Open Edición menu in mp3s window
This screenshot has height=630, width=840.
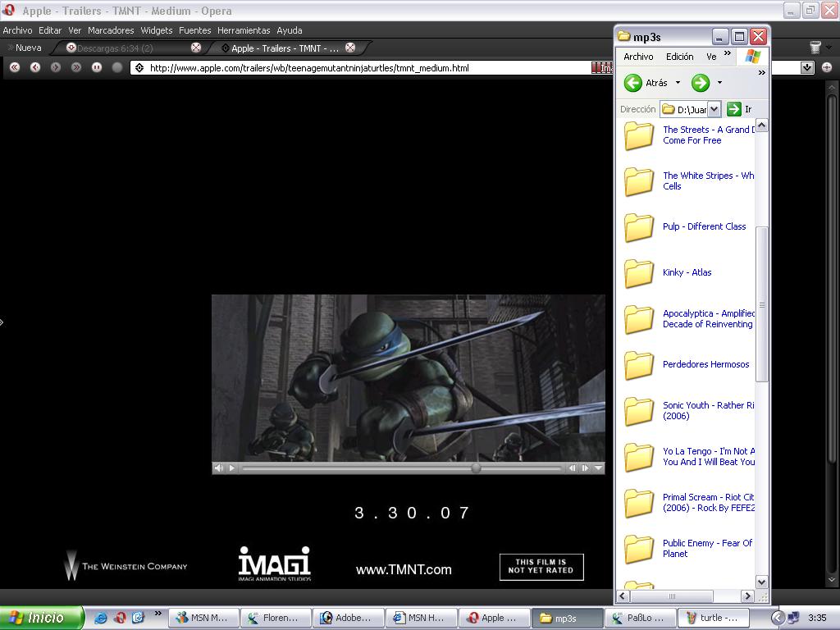tap(679, 57)
